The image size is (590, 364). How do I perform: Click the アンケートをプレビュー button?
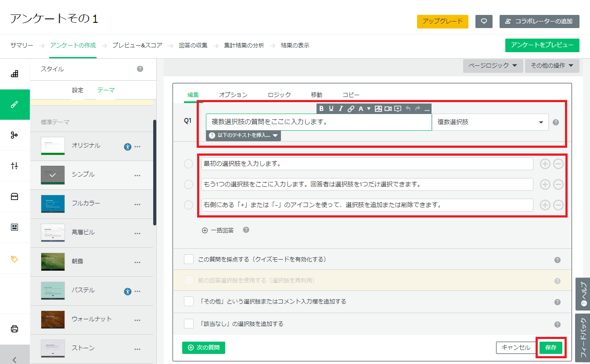pyautogui.click(x=542, y=45)
